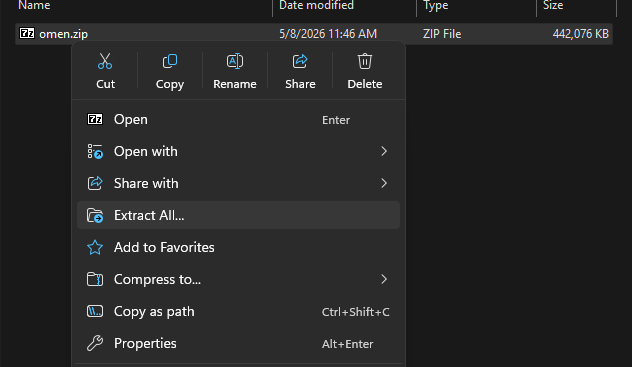Expand the Share with submenu chevron
The image size is (632, 367).
384,183
